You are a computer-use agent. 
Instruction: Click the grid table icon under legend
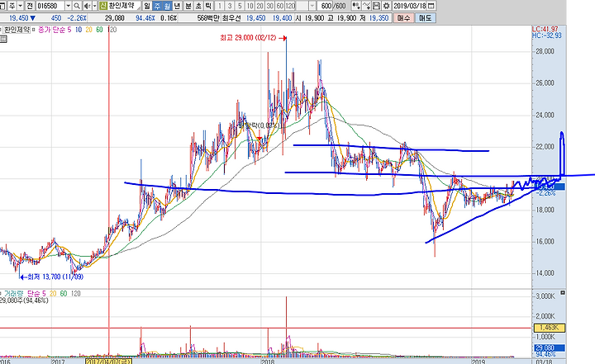pyautogui.click(x=3, y=39)
